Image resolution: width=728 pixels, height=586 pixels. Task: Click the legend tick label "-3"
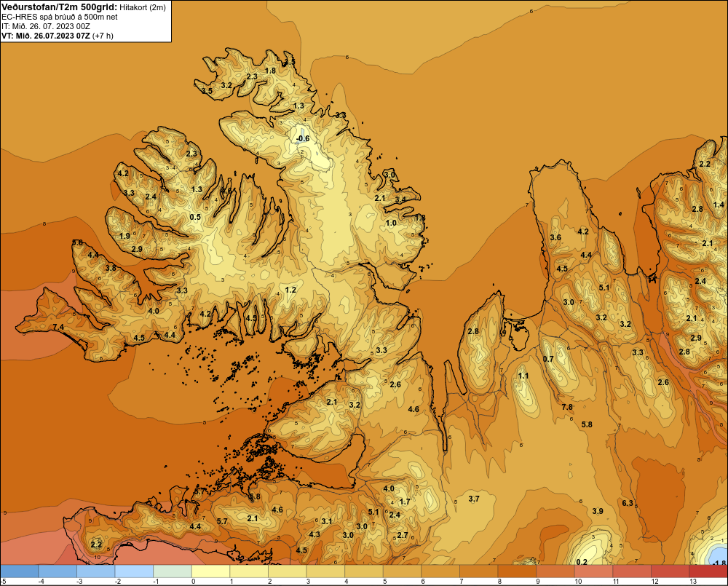[80, 582]
